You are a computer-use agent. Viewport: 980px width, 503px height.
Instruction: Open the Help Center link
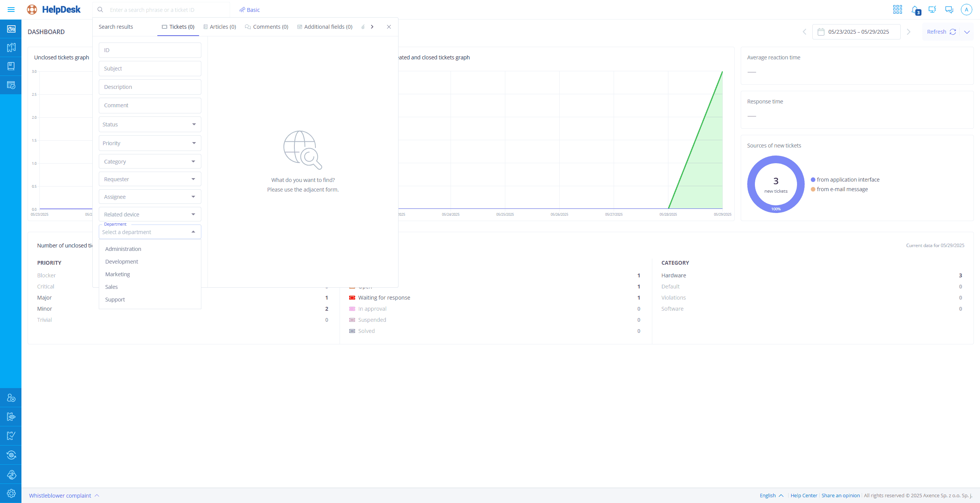pos(804,496)
